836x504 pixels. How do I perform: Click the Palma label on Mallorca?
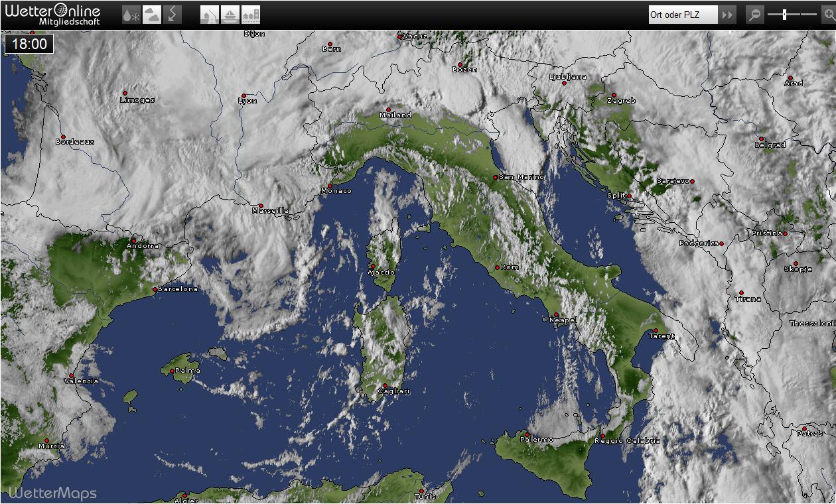click(x=187, y=371)
